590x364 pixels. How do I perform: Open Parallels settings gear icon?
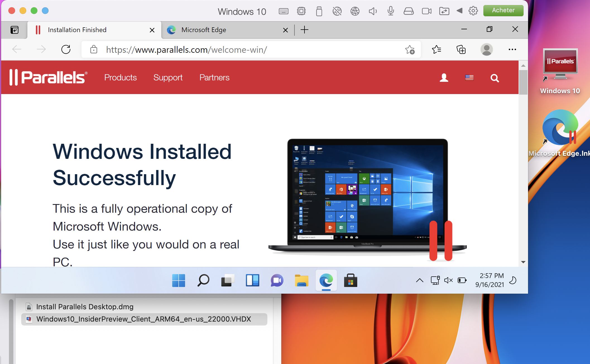(x=473, y=11)
